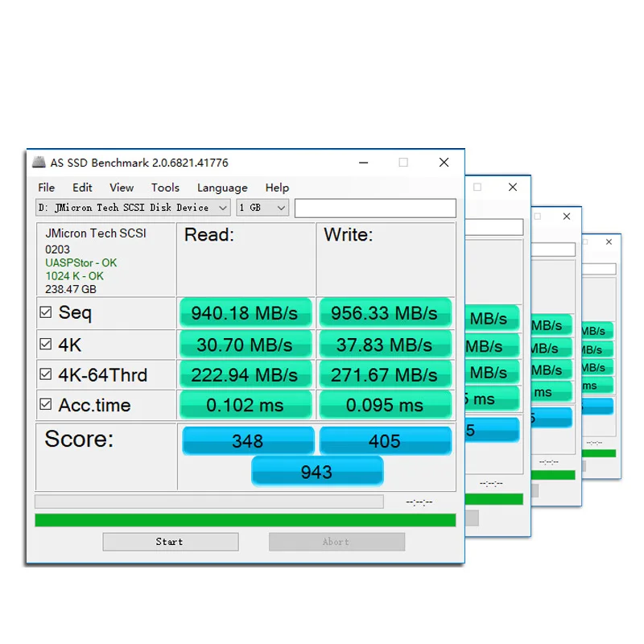
Task: Click the AS SSD Benchmark title bar drive icon
Action: pyautogui.click(x=39, y=163)
